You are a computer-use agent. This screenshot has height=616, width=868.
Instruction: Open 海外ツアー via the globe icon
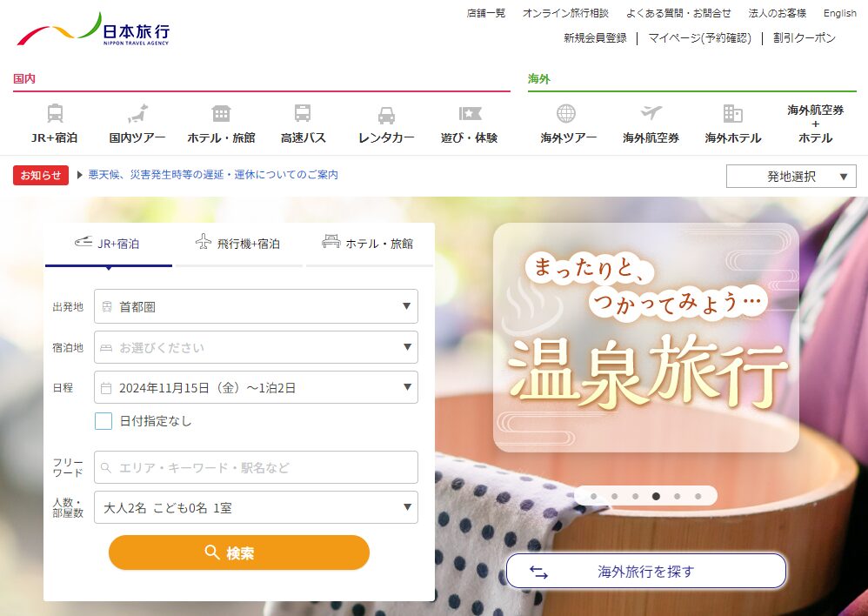pos(566,114)
